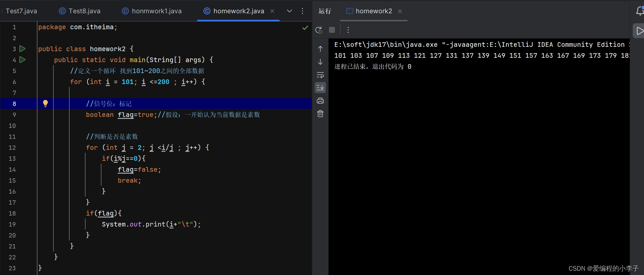This screenshot has width=644, height=275.
Task: Close the homework2 run tab
Action: [400, 11]
